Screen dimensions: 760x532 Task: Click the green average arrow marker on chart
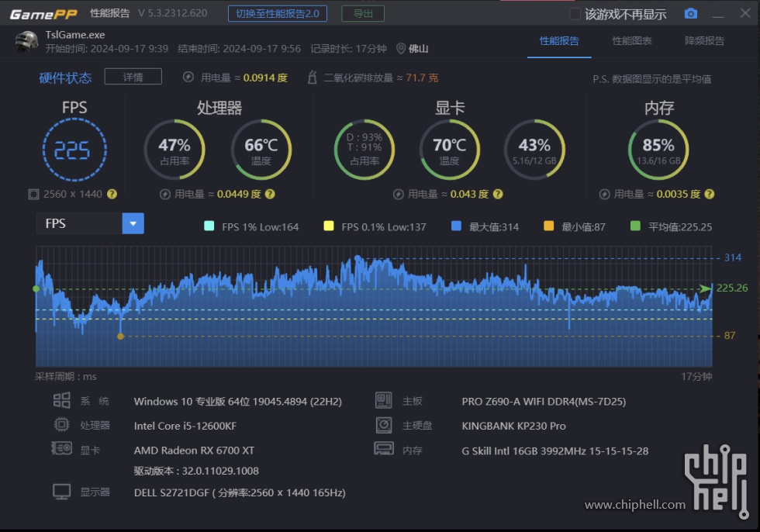click(x=705, y=288)
